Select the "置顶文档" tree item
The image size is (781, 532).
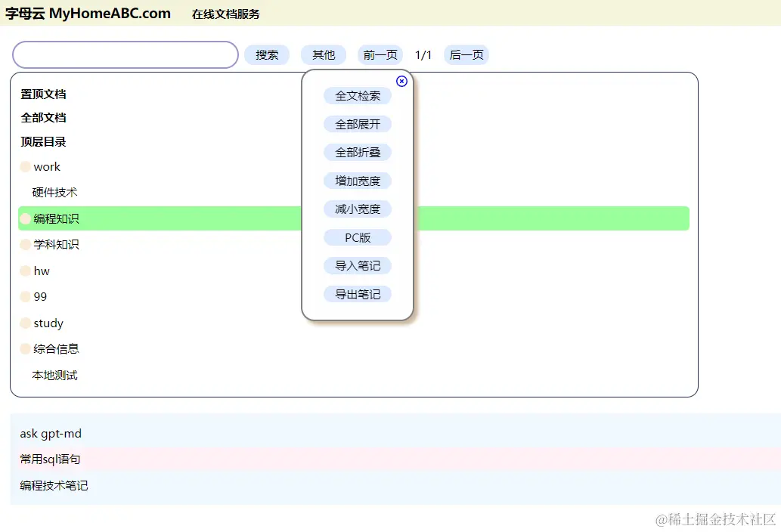point(42,94)
